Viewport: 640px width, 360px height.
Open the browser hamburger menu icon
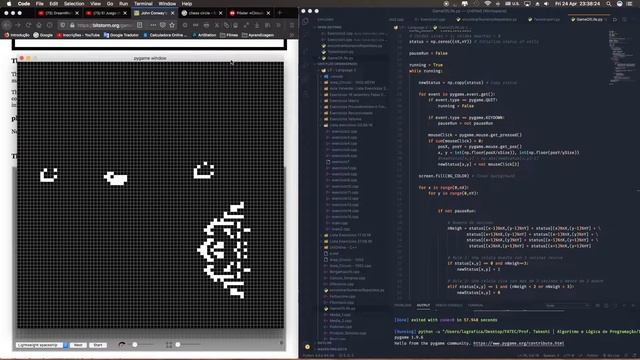291,25
